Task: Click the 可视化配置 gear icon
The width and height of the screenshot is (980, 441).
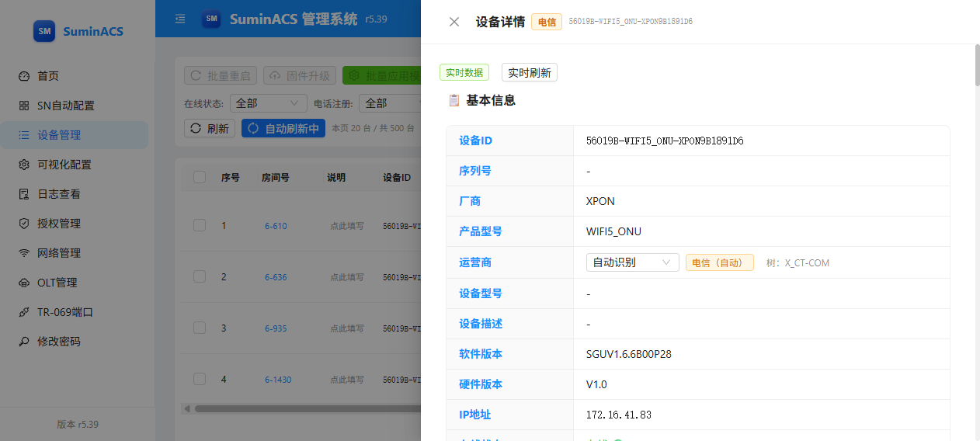Action: click(24, 165)
